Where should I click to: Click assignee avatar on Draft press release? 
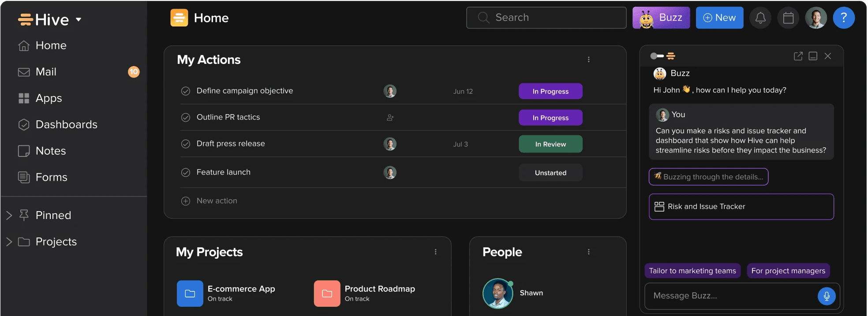click(x=390, y=144)
